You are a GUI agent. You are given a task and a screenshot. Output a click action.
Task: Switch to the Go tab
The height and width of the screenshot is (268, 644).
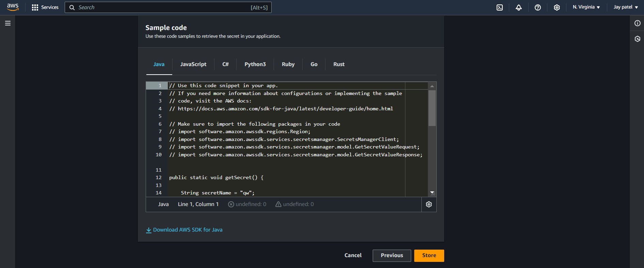pyautogui.click(x=314, y=64)
